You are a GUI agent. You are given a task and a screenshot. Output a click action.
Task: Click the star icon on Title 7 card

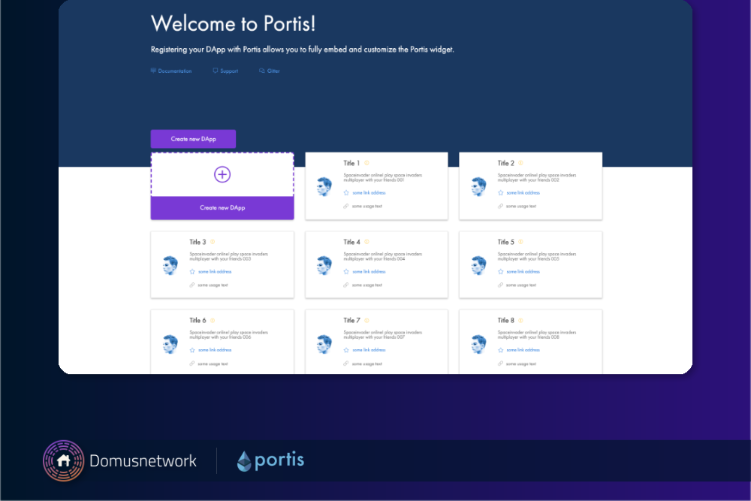point(346,350)
